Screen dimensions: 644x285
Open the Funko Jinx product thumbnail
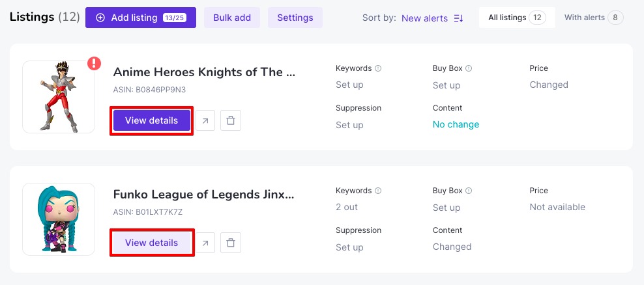point(58,219)
